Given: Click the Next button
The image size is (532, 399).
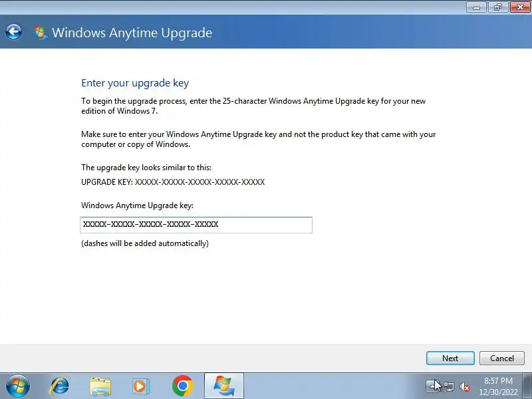Looking at the screenshot, I should 450,358.
